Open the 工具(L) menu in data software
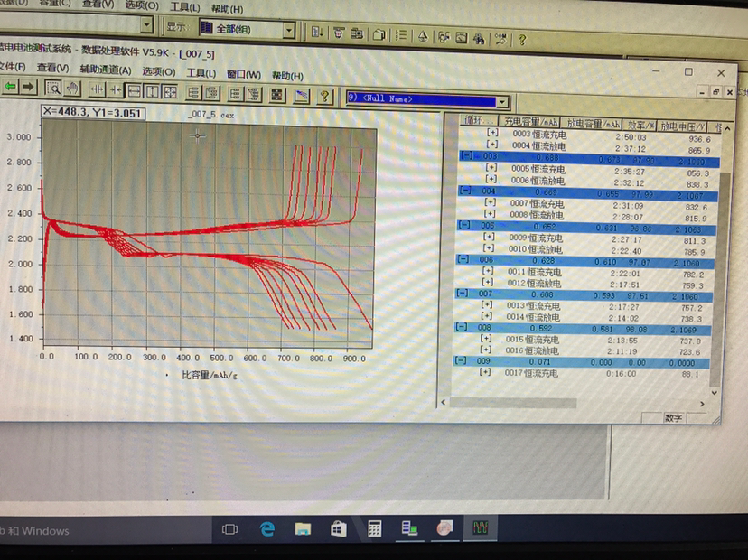This screenshot has height=560, width=748. coord(201,73)
